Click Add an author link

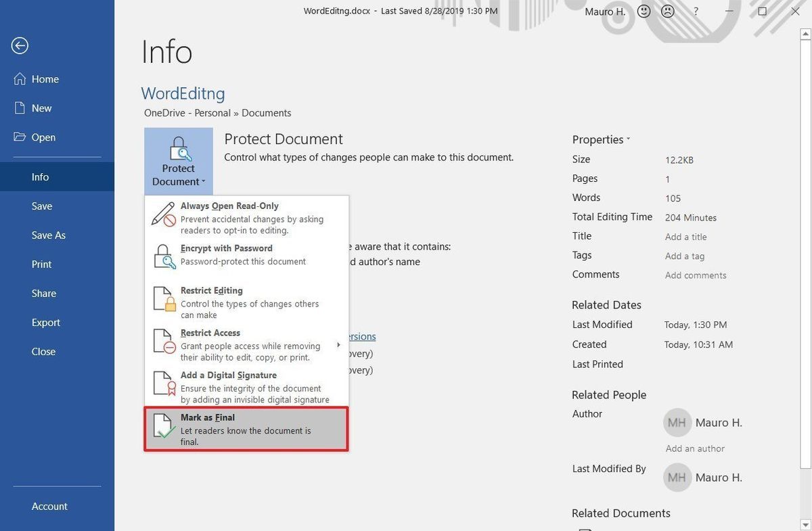695,448
